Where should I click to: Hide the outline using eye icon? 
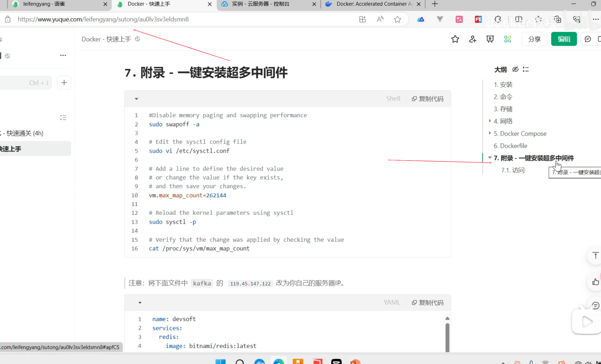[515, 69]
